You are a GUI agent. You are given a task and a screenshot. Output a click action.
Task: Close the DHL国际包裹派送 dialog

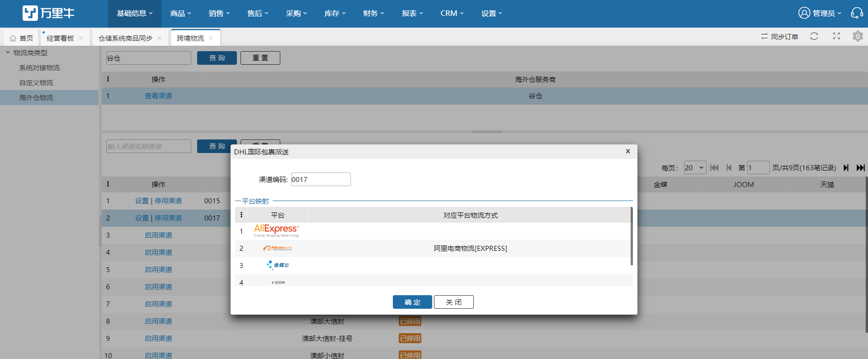[x=628, y=151]
